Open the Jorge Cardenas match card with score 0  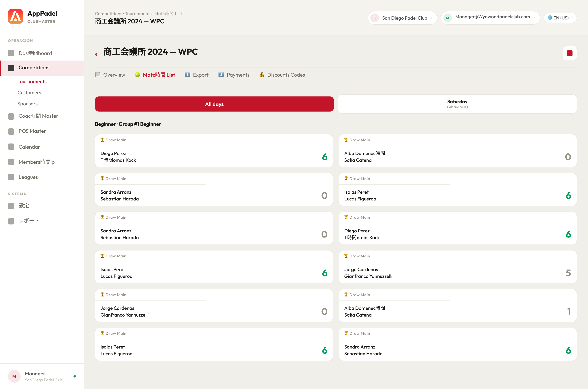(214, 305)
